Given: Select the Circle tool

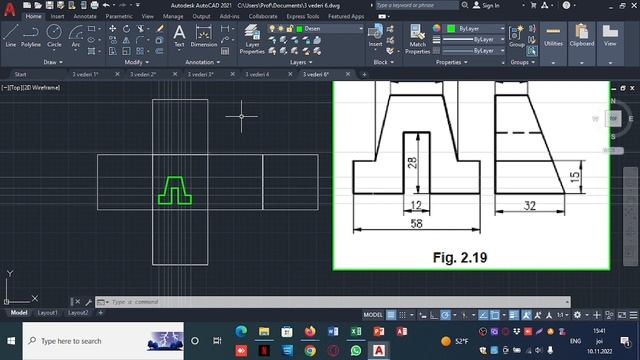Looking at the screenshot, I should click(54, 36).
